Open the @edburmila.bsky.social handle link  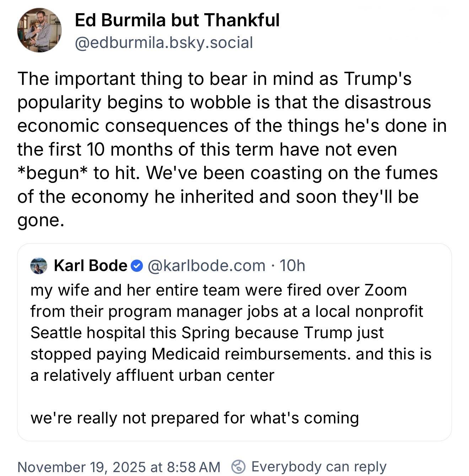(x=164, y=43)
